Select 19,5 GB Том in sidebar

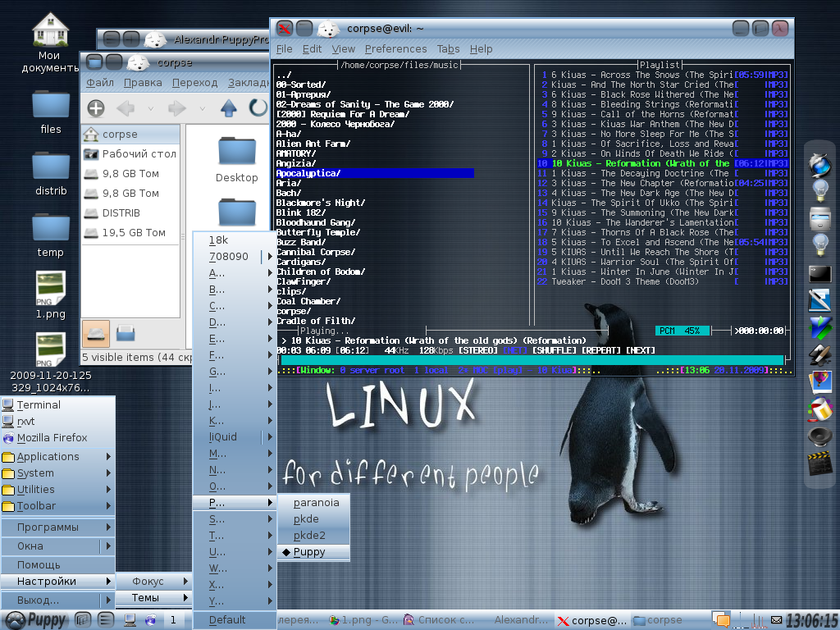pyautogui.click(x=130, y=232)
